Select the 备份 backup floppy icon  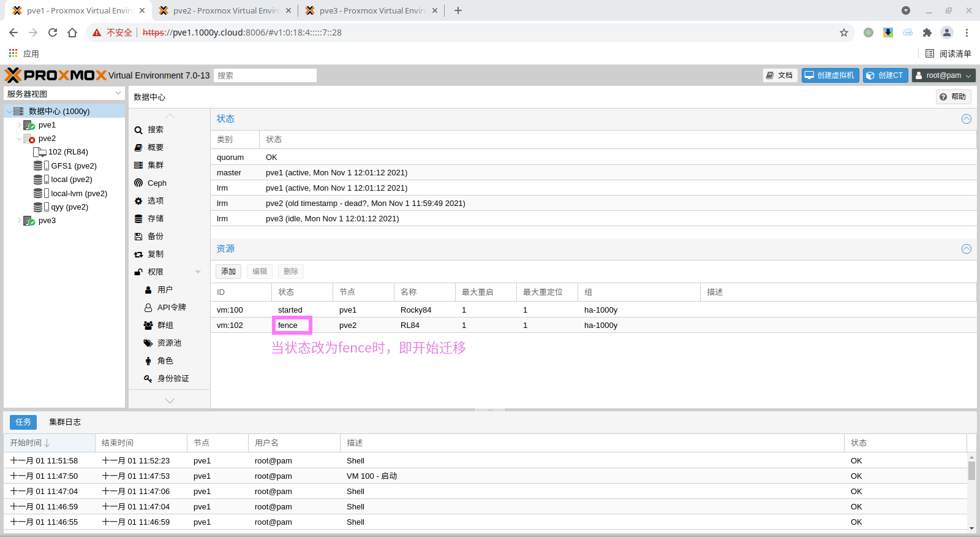(138, 237)
